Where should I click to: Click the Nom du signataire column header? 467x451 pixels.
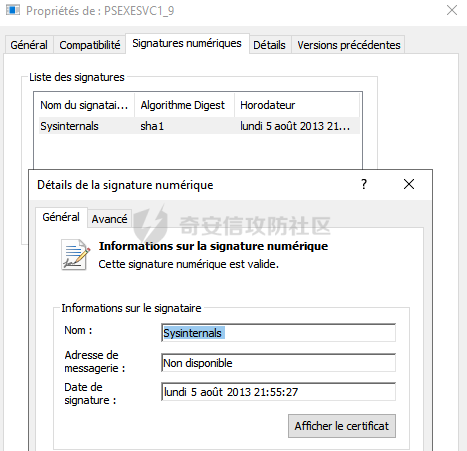point(84,105)
